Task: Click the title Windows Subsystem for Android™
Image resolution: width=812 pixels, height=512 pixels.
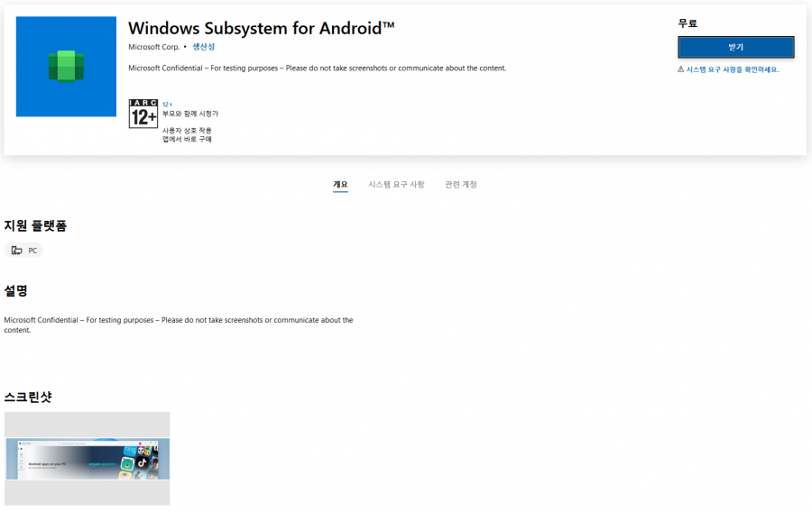Action: pyautogui.click(x=262, y=28)
